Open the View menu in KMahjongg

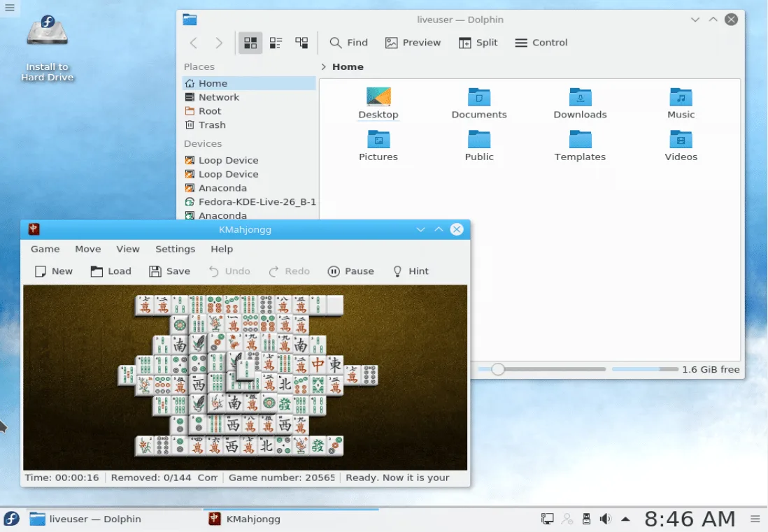point(128,249)
